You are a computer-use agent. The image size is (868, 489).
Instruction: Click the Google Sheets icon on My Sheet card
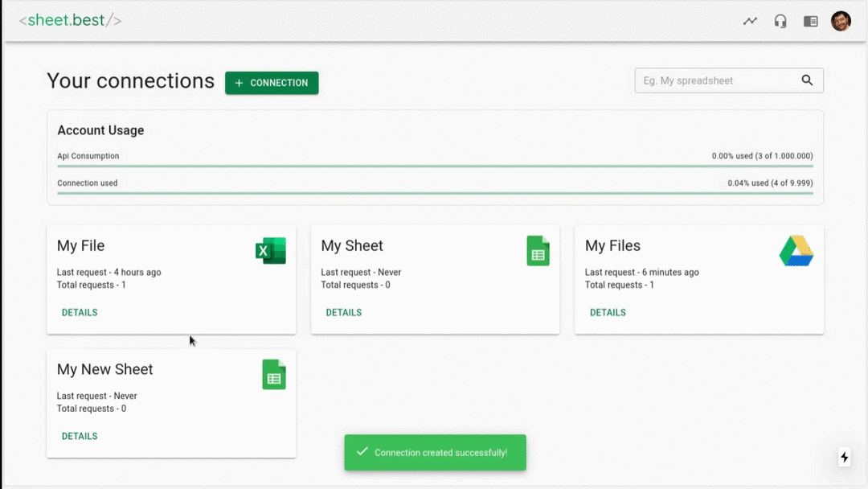click(x=538, y=250)
